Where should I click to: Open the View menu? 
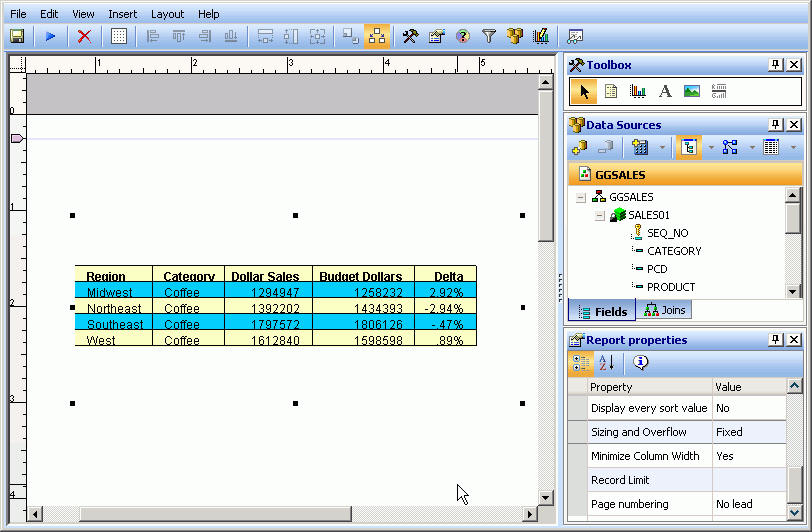(83, 14)
